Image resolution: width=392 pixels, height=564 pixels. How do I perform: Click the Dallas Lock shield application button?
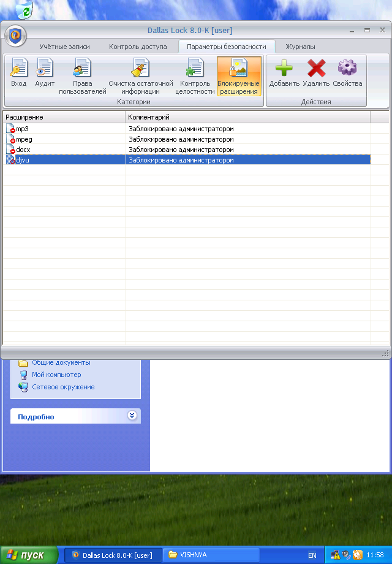coord(15,36)
